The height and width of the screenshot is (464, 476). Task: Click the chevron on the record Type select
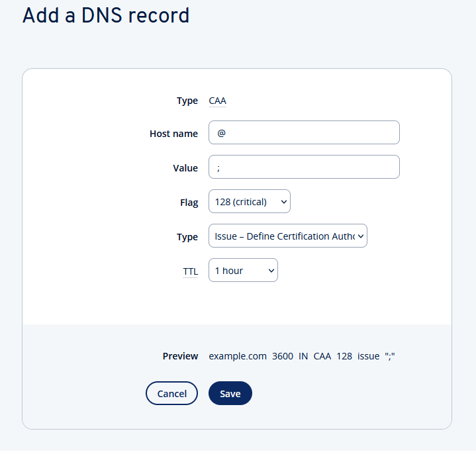point(361,236)
